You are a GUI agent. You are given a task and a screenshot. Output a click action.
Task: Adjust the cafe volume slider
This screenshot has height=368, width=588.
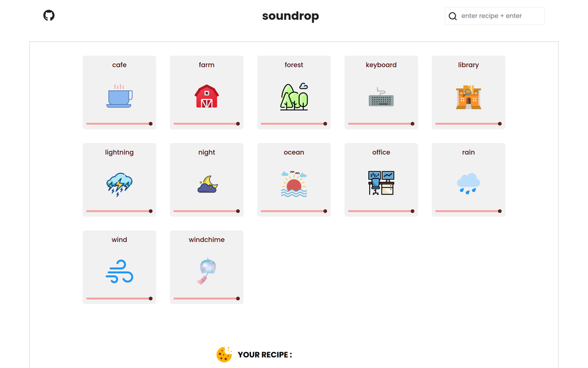[119, 124]
